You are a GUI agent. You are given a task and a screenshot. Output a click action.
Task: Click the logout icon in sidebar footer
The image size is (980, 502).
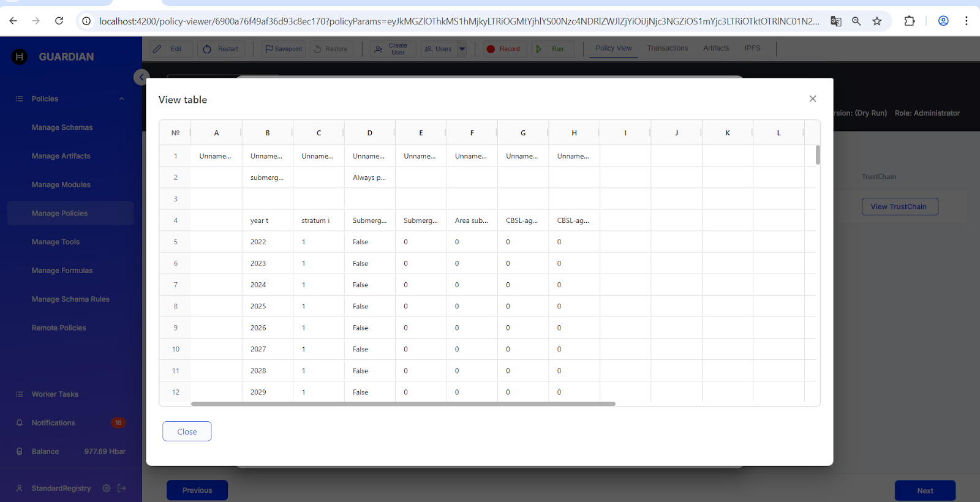122,488
